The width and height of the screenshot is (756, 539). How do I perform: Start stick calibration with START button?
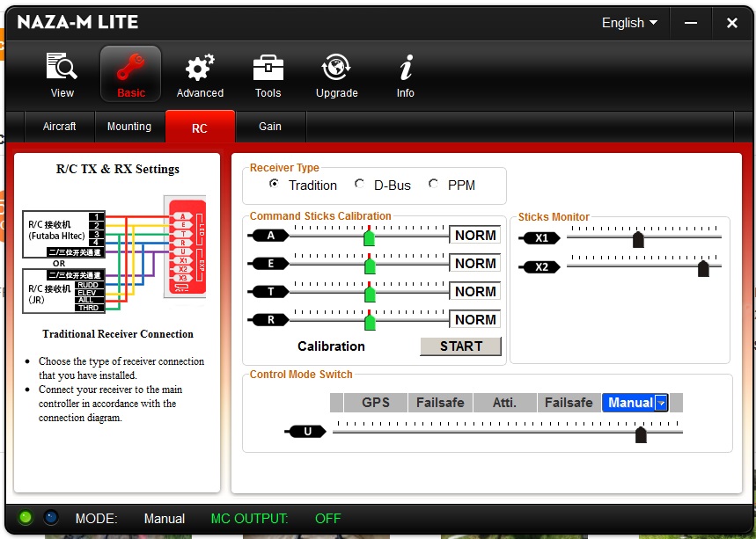click(x=460, y=346)
